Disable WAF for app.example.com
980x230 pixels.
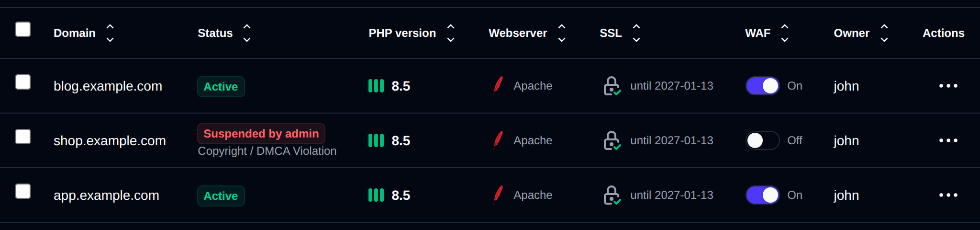pos(763,195)
